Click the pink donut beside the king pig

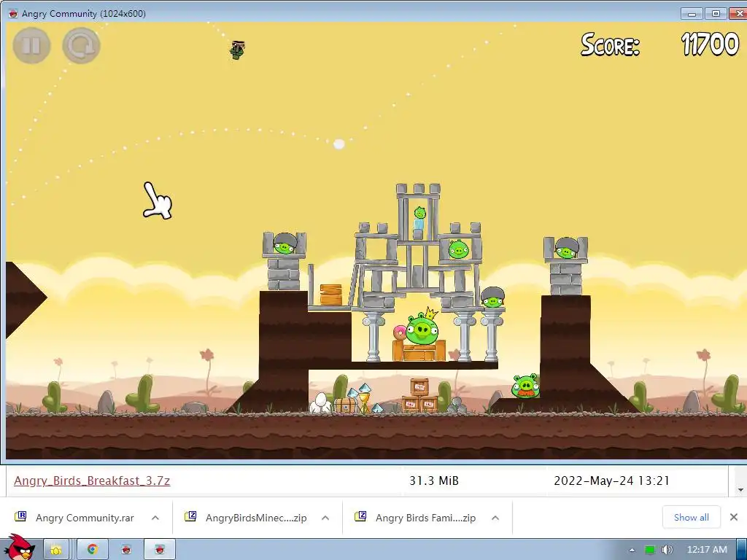click(399, 332)
